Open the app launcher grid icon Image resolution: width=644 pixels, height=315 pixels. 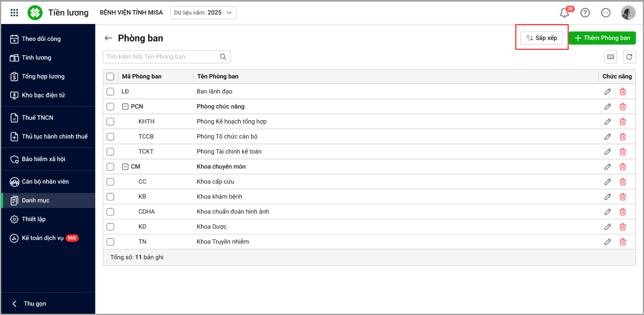(x=14, y=13)
